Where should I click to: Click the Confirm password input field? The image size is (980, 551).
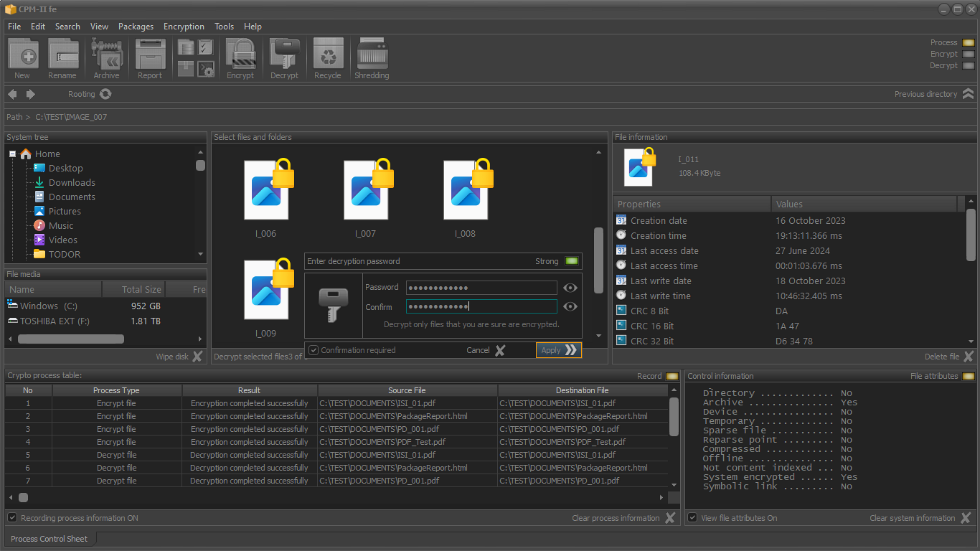pos(481,306)
